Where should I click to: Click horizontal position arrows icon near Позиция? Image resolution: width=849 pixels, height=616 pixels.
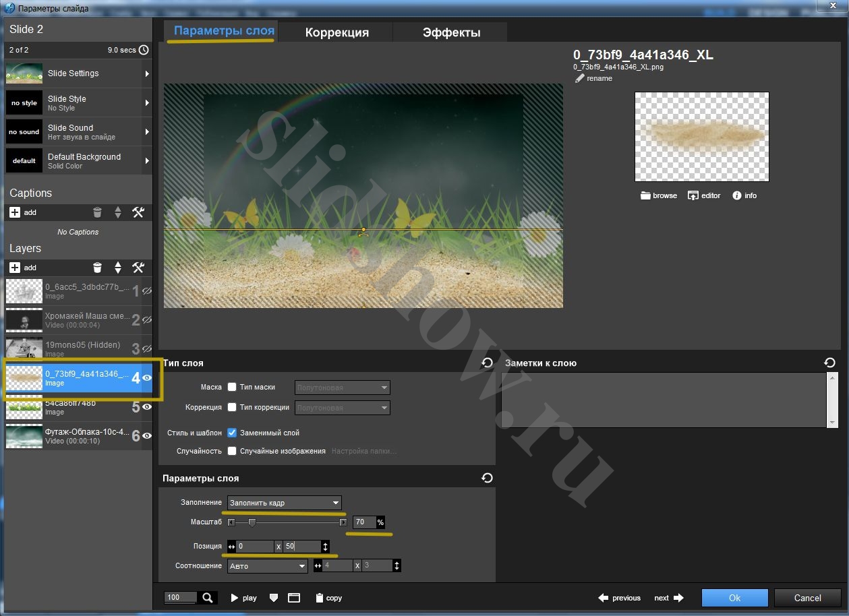(231, 547)
